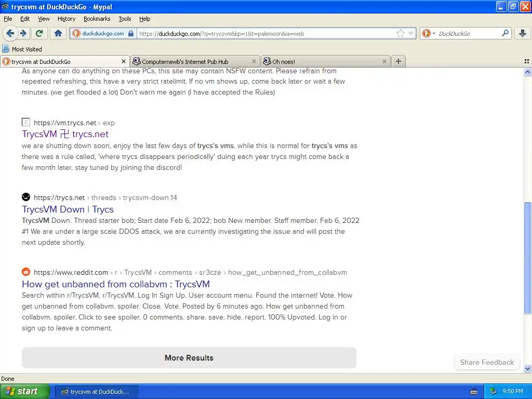The image size is (532, 399).
Task: Click the Share Feedback button
Action: pos(487,362)
